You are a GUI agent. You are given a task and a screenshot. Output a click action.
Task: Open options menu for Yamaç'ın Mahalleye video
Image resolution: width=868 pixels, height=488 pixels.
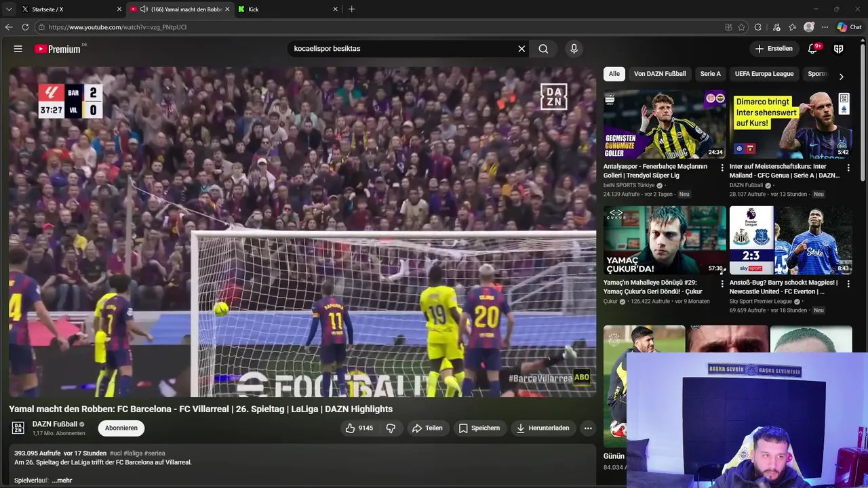[x=722, y=283]
